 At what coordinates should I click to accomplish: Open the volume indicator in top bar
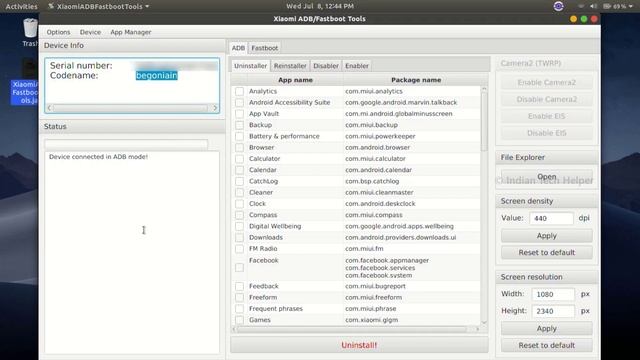click(x=593, y=6)
